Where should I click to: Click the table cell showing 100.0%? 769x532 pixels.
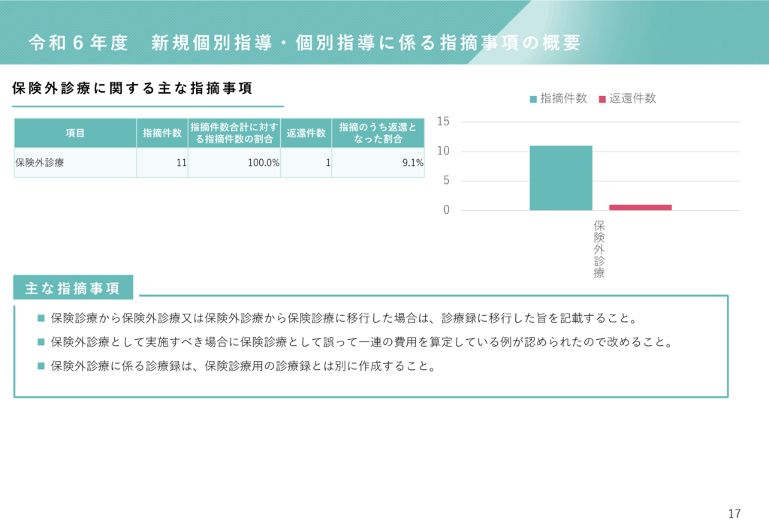point(234,163)
